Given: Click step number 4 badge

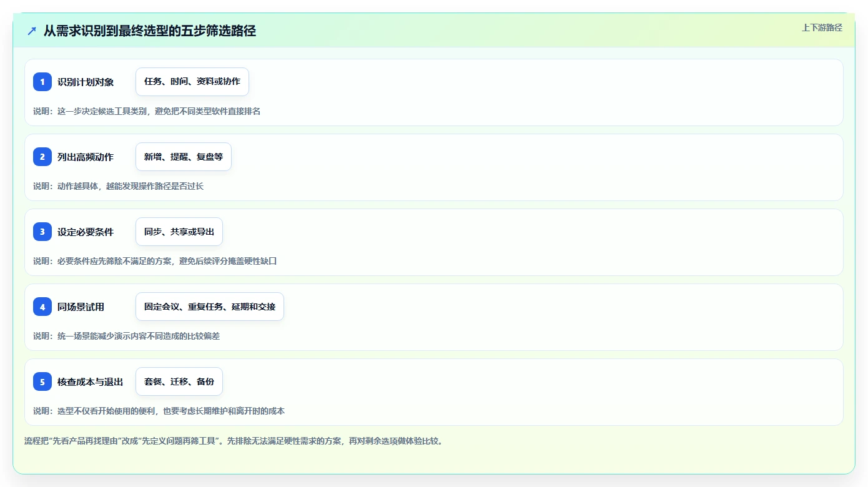Looking at the screenshot, I should 42,307.
